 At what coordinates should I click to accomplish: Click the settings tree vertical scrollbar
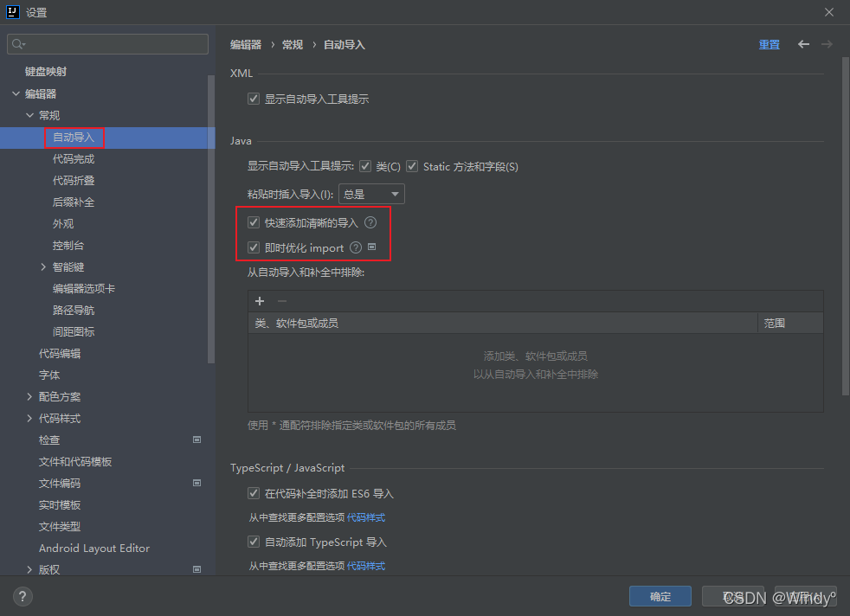pos(211,220)
